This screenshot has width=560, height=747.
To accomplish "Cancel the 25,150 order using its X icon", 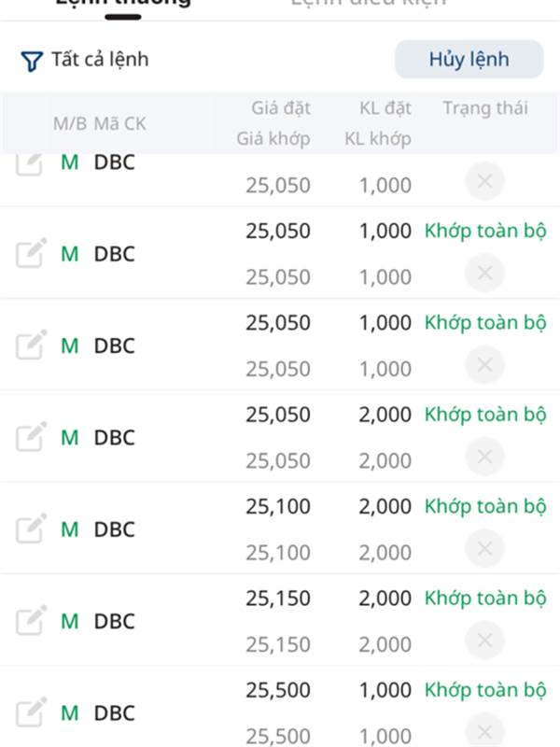I will (x=484, y=641).
